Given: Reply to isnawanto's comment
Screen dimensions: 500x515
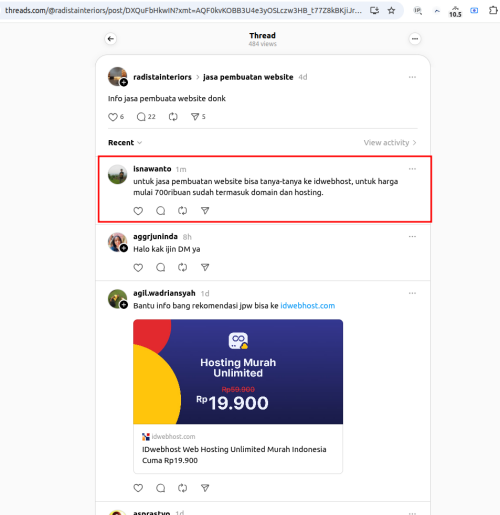Looking at the screenshot, I should [161, 211].
